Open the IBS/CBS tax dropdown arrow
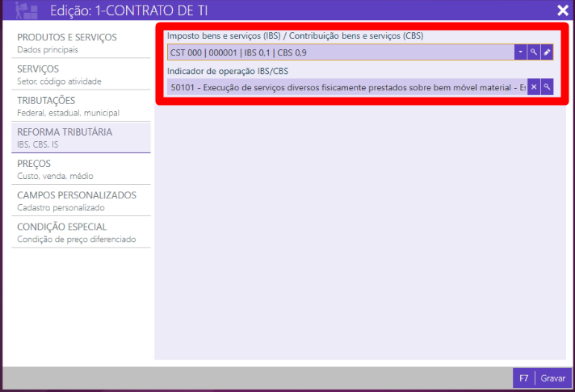Viewport: 575px width, 392px height. (x=521, y=52)
